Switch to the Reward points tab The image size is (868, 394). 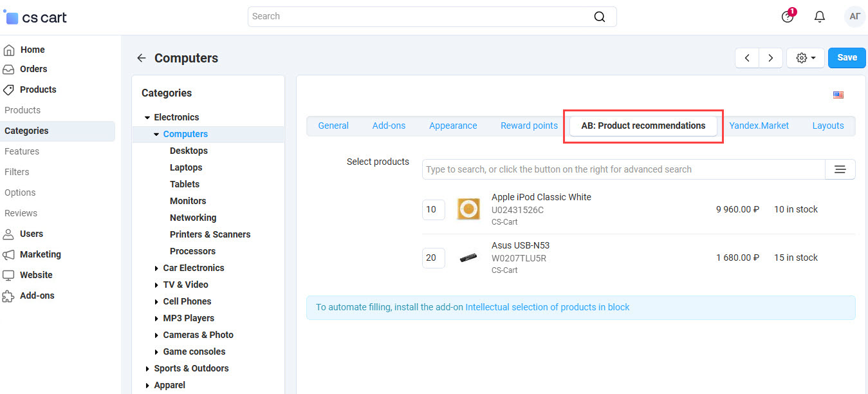(529, 126)
